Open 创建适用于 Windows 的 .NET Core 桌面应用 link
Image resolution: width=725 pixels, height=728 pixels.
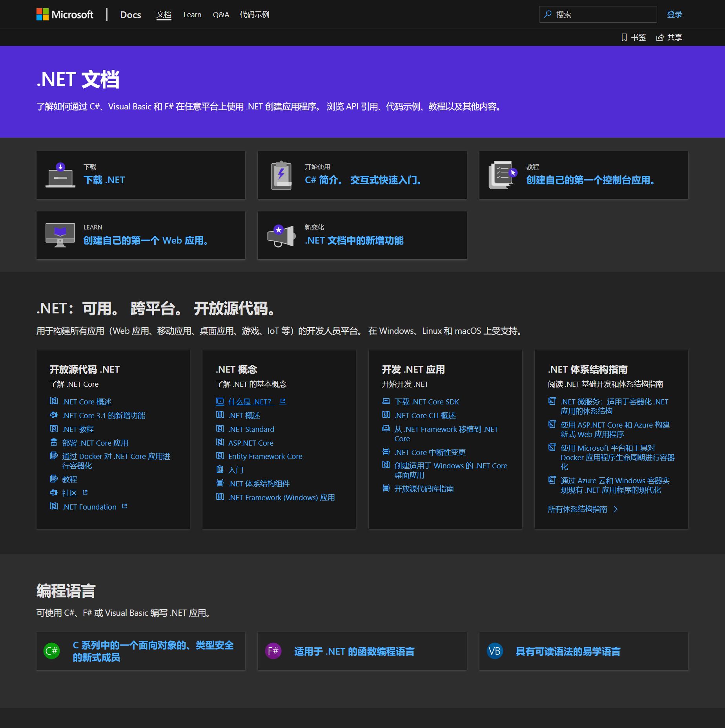tap(451, 470)
